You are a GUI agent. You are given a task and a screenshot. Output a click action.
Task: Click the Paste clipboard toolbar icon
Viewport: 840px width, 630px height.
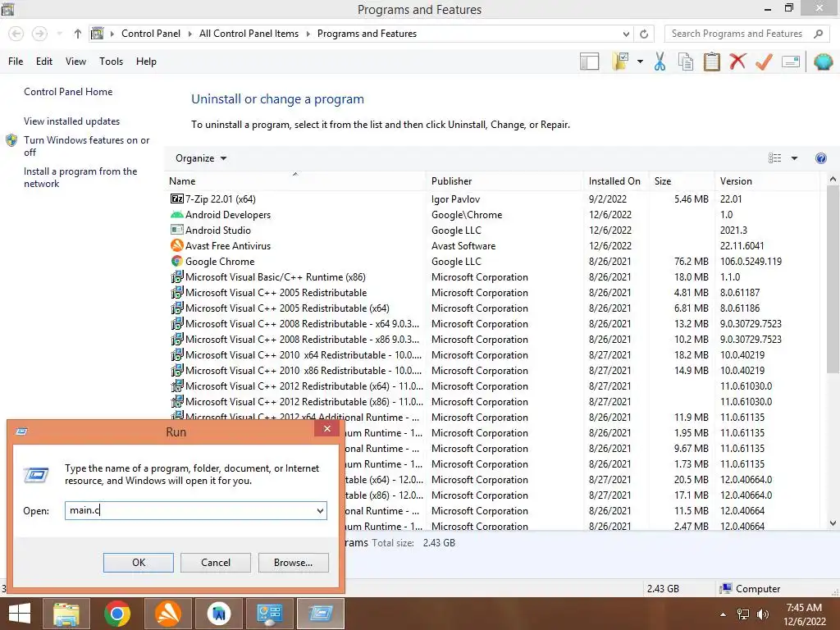tap(711, 62)
